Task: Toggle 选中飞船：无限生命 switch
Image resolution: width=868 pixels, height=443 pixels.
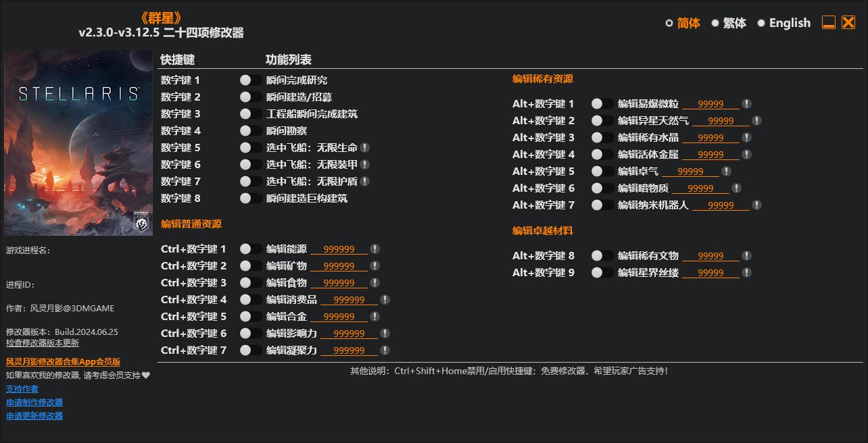Action: [x=251, y=147]
